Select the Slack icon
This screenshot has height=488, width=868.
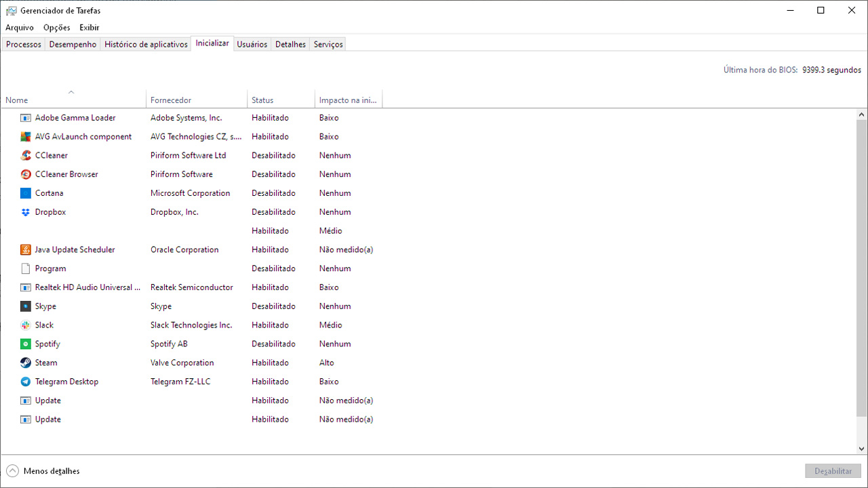point(26,325)
